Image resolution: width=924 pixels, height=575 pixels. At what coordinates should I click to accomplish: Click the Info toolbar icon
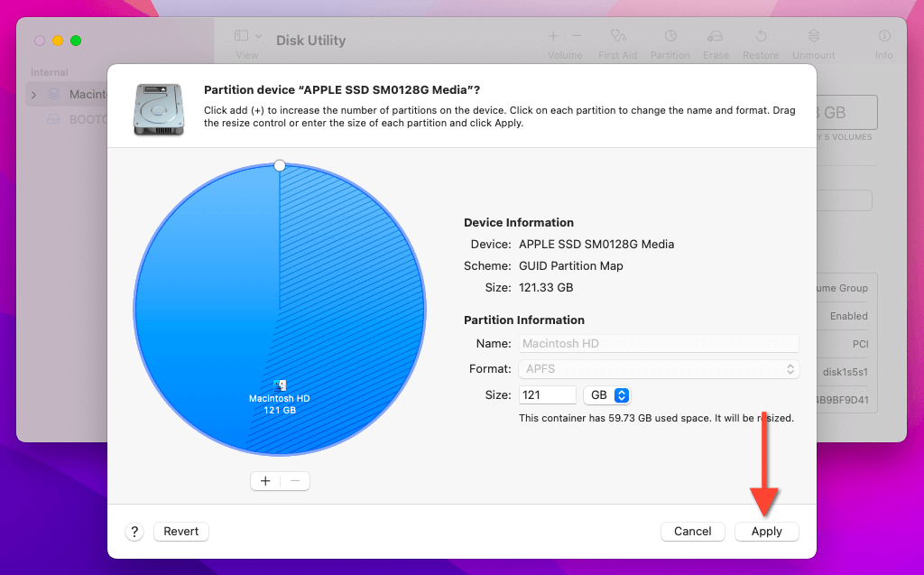tap(884, 36)
